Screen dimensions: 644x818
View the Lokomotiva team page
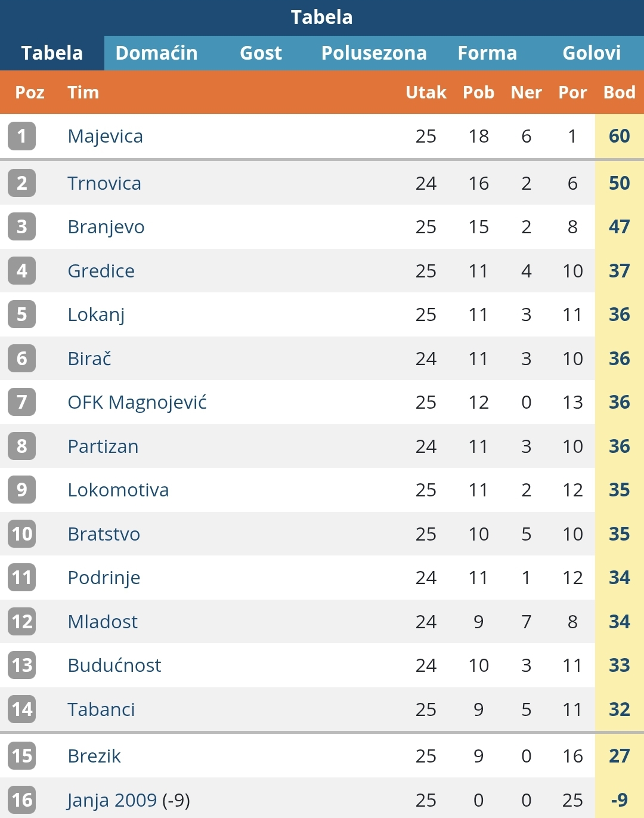click(118, 490)
